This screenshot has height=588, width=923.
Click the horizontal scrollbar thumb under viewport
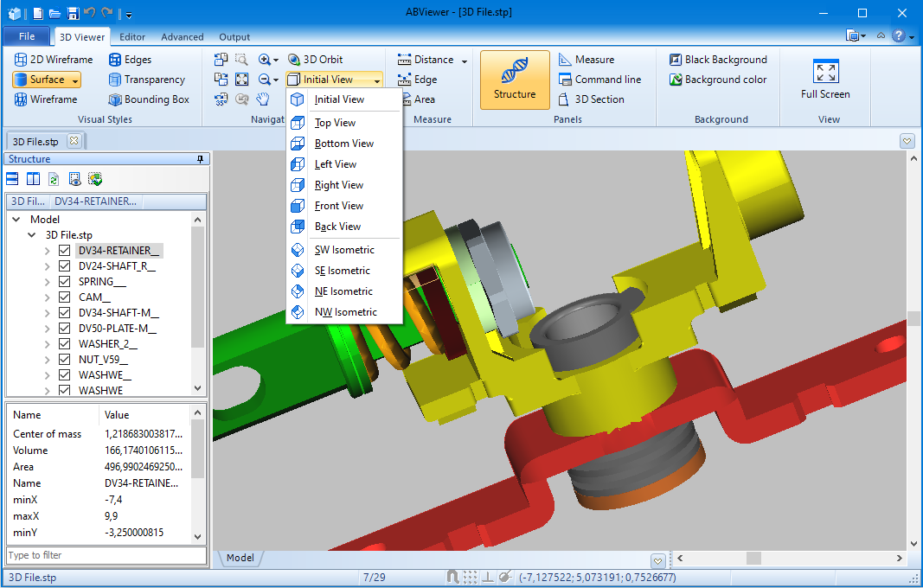(x=753, y=558)
